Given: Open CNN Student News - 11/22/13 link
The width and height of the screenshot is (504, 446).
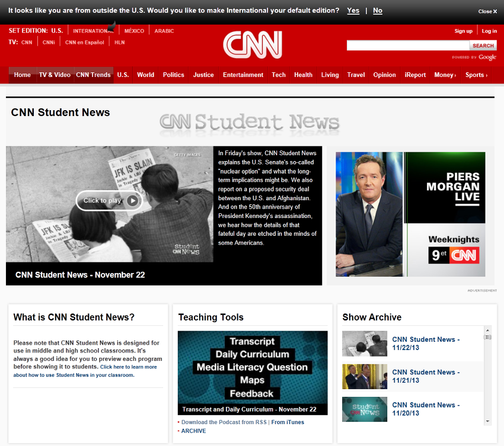Looking at the screenshot, I should [426, 344].
